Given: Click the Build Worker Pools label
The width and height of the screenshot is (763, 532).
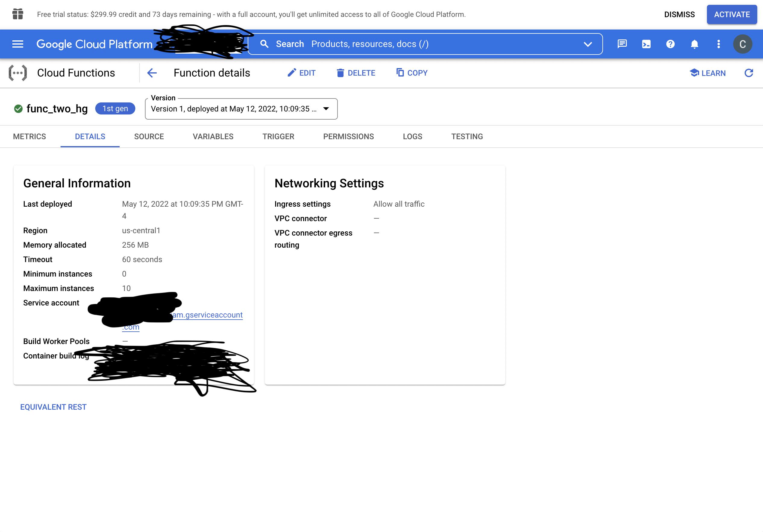Looking at the screenshot, I should 56,342.
